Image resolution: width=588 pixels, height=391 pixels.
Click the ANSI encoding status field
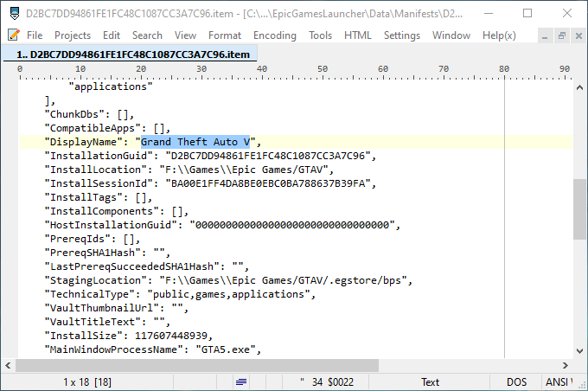(559, 382)
